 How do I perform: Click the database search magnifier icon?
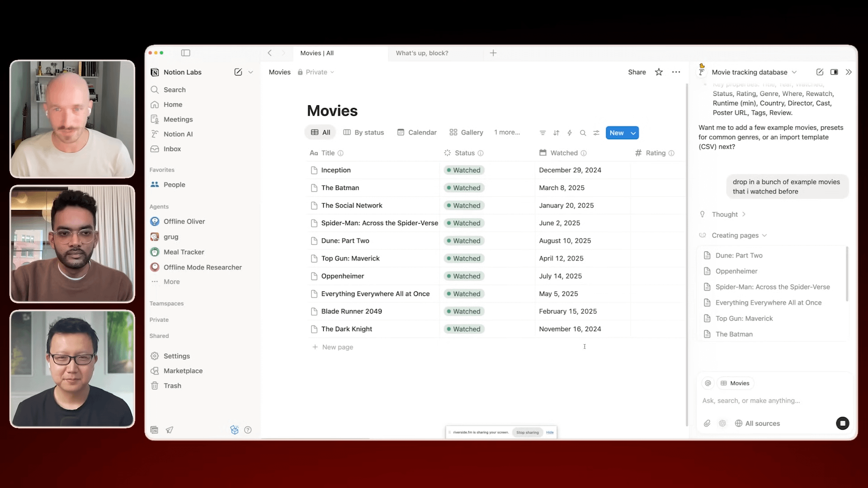583,133
